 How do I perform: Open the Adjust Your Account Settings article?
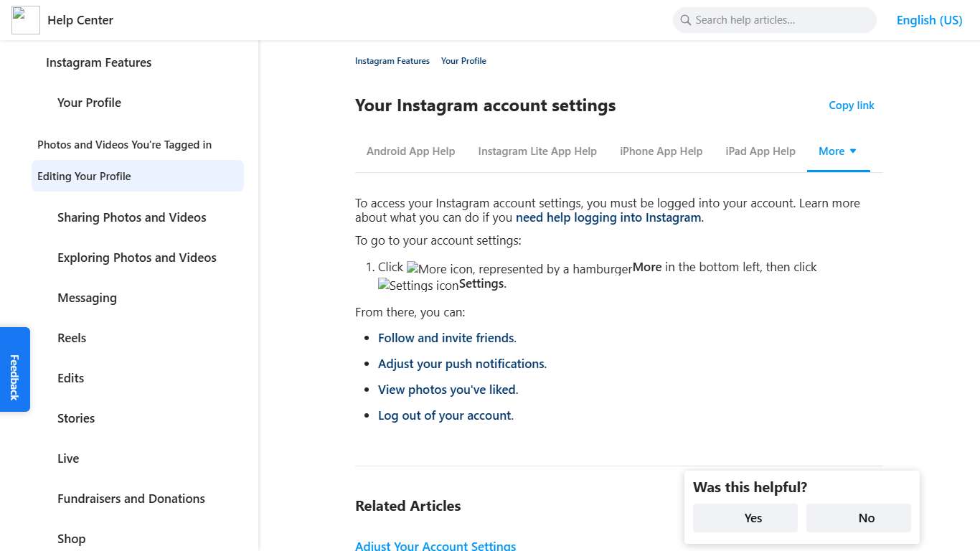(x=435, y=545)
